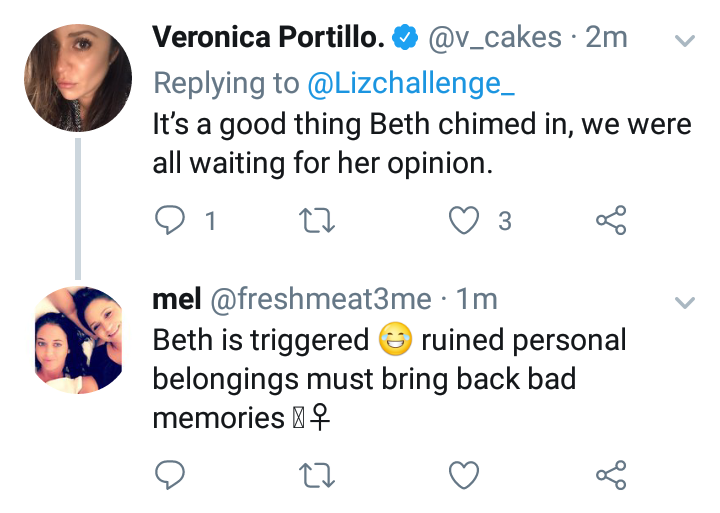Image resolution: width=720 pixels, height=513 pixels.
Task: Open mel's profile name
Action: click(x=177, y=299)
